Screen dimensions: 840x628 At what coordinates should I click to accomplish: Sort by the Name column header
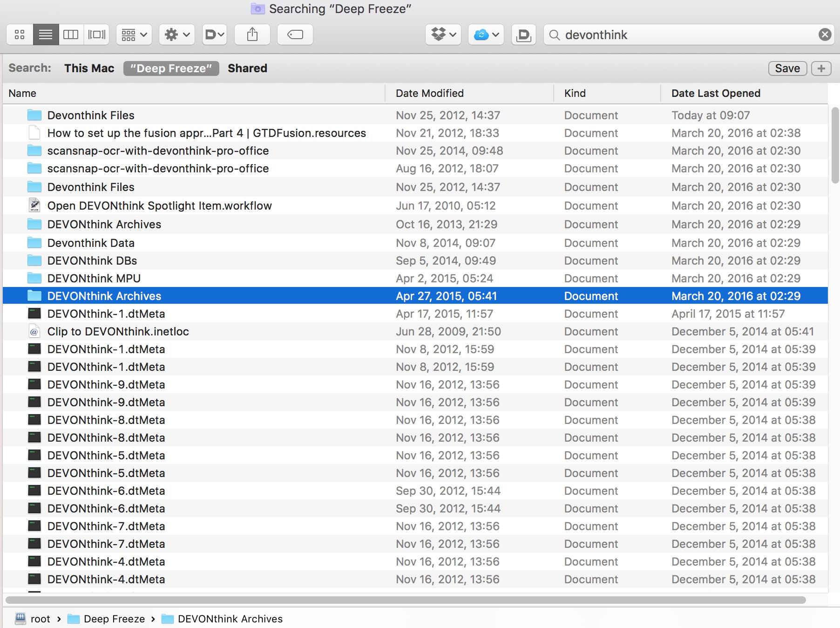pyautogui.click(x=194, y=93)
